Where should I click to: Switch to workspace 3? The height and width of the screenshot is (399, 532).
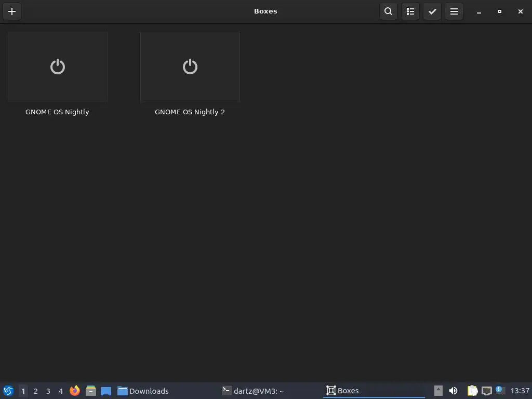point(48,391)
